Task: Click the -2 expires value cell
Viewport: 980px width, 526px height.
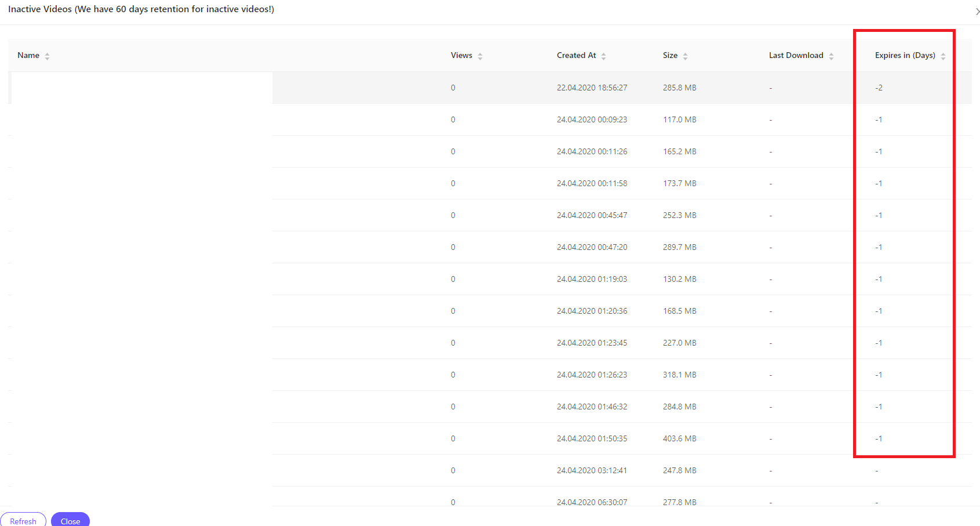Action: [879, 88]
